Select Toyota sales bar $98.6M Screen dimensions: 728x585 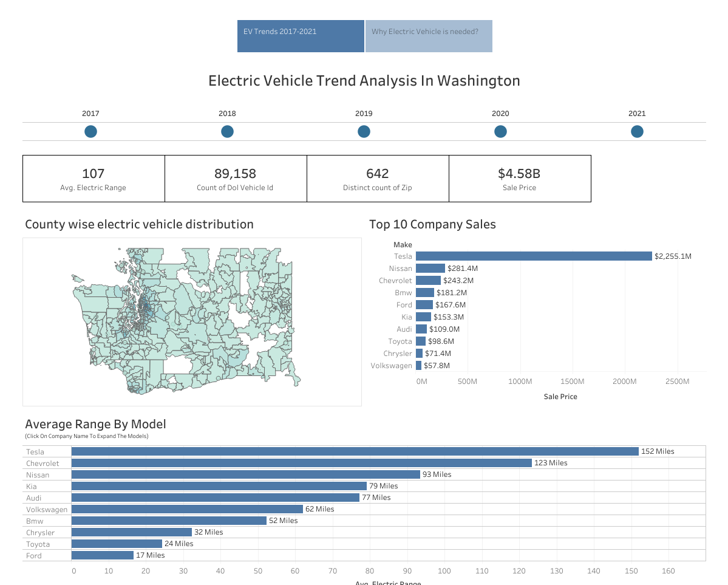click(x=421, y=341)
